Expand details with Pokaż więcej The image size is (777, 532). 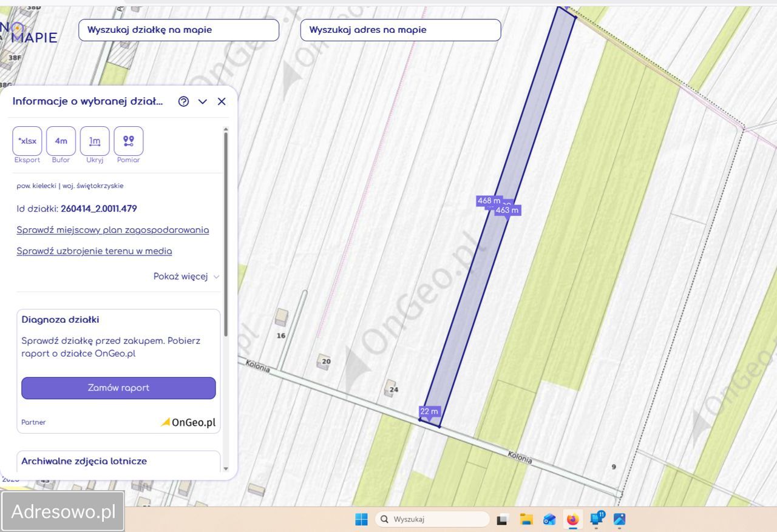point(186,276)
